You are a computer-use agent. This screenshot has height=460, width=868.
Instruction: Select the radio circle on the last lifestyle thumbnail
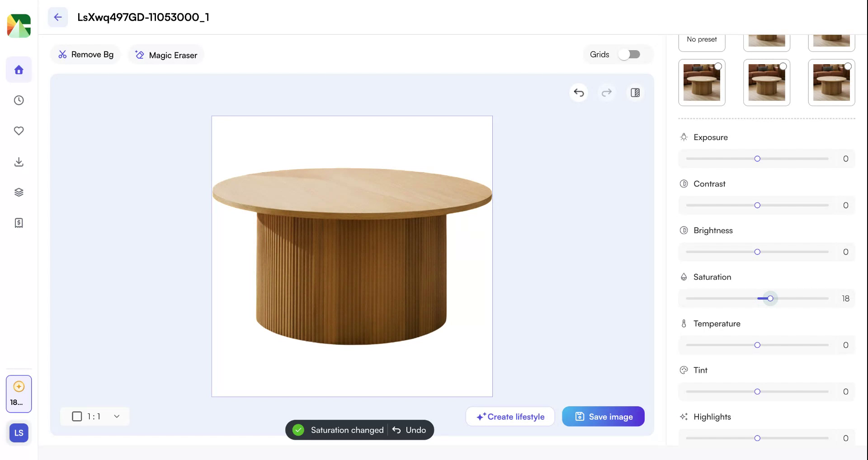[848, 66]
